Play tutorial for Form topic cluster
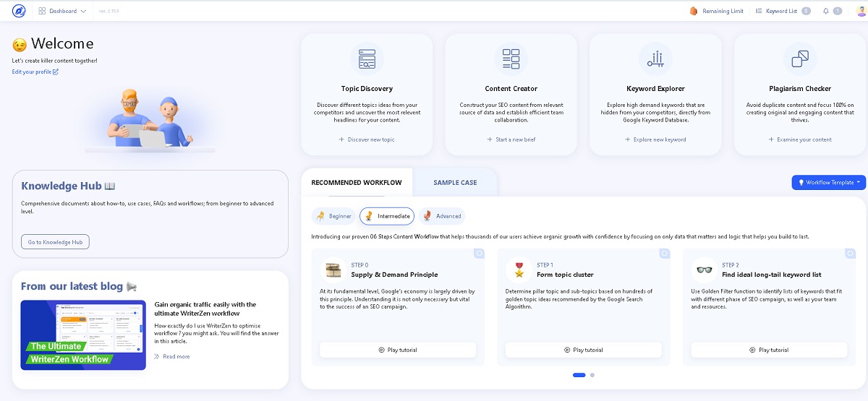This screenshot has height=401, width=868. [583, 350]
